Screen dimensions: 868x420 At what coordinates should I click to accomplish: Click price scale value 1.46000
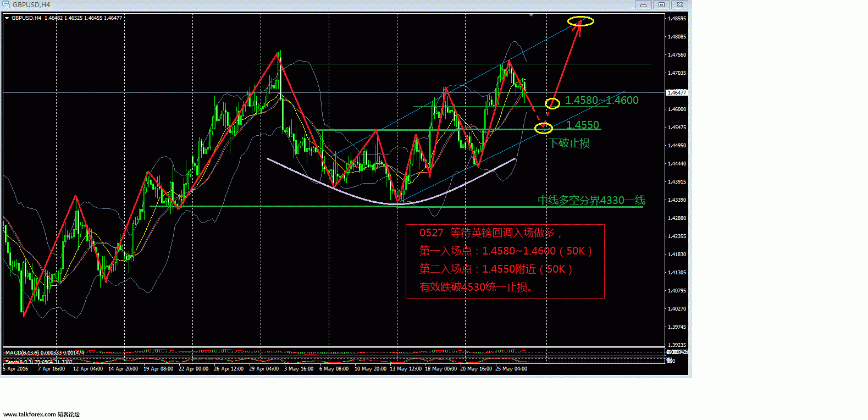pos(677,109)
